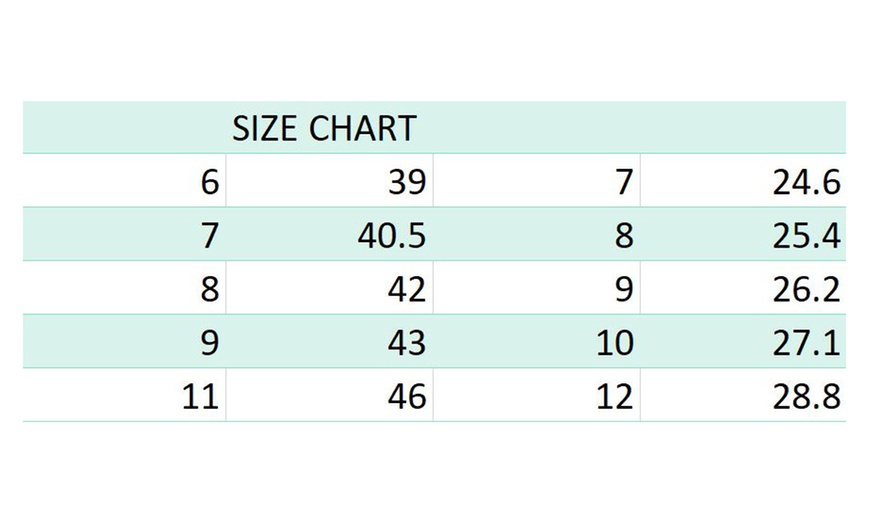Select the cell showing 46
This screenshot has height=524, width=870.
(406, 397)
